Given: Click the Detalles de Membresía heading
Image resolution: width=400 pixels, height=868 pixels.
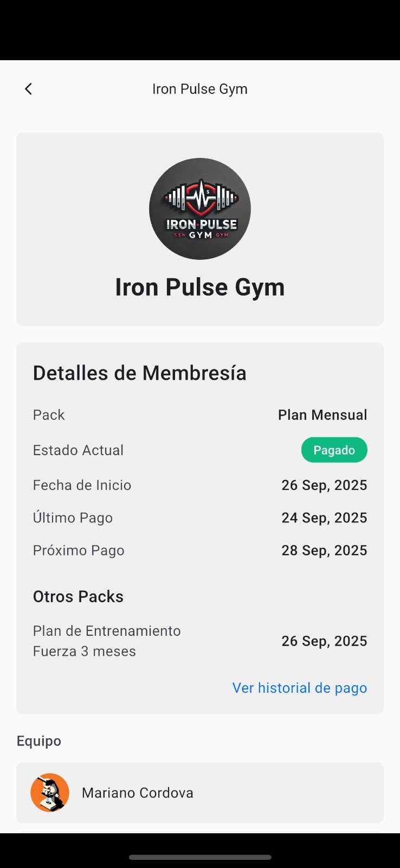Looking at the screenshot, I should 139,373.
